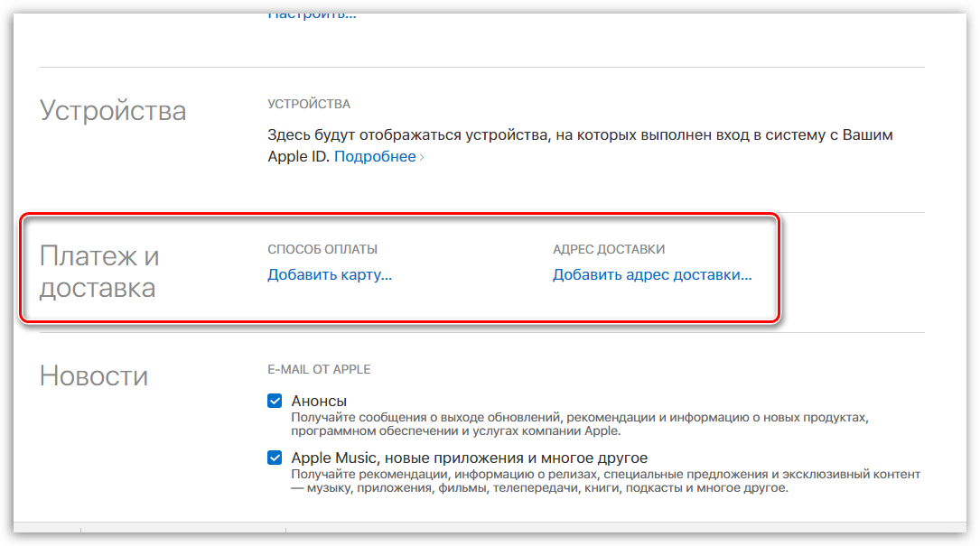Select the Платеж и доставка heading

point(99,272)
